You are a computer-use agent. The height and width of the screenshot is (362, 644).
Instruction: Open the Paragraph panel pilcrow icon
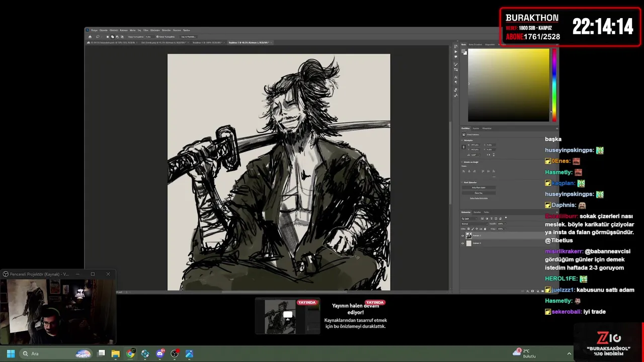(x=456, y=82)
